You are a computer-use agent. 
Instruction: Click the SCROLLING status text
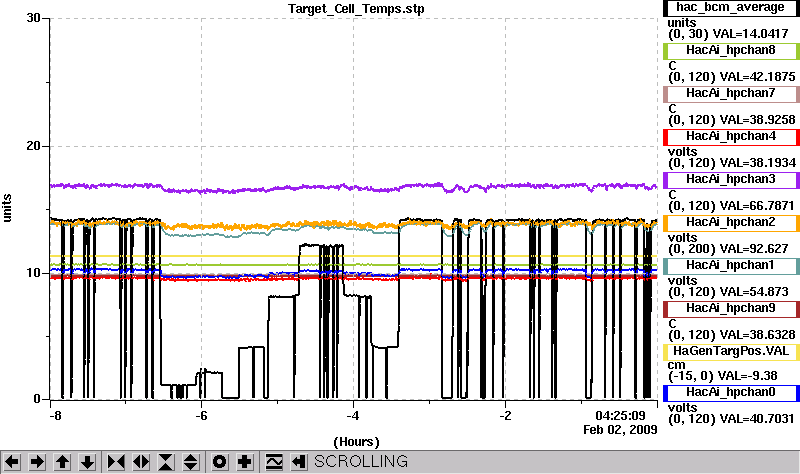click(x=361, y=462)
